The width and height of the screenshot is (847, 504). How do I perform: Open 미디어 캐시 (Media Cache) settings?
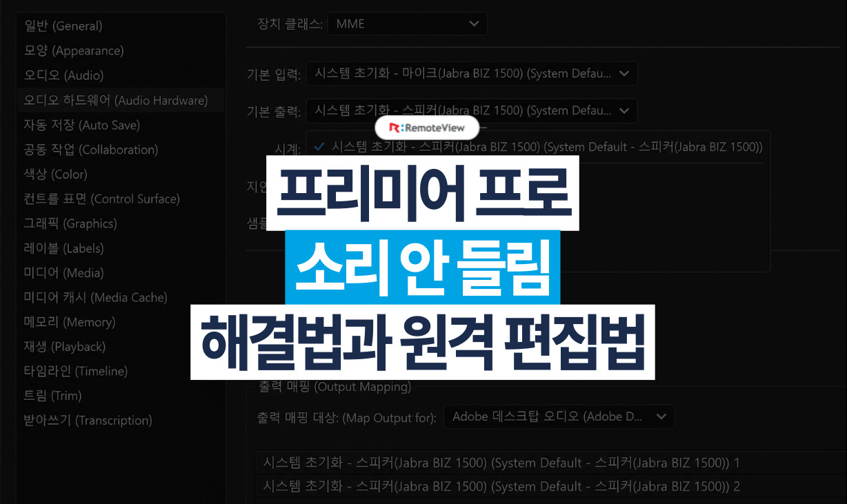point(95,297)
